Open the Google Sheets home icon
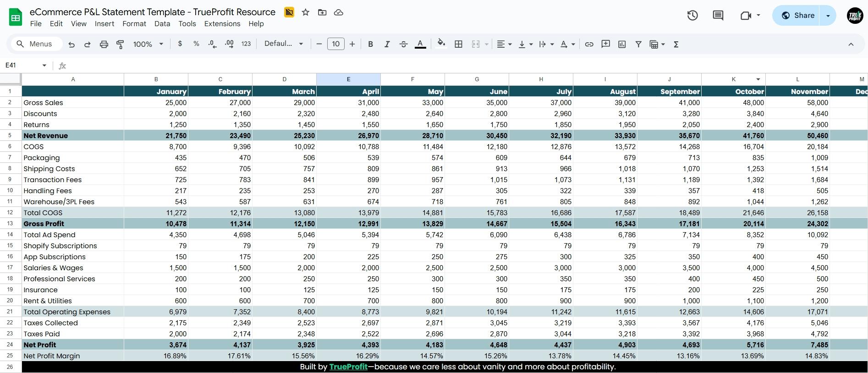Viewport: 868px width, 373px height. pyautogui.click(x=16, y=17)
